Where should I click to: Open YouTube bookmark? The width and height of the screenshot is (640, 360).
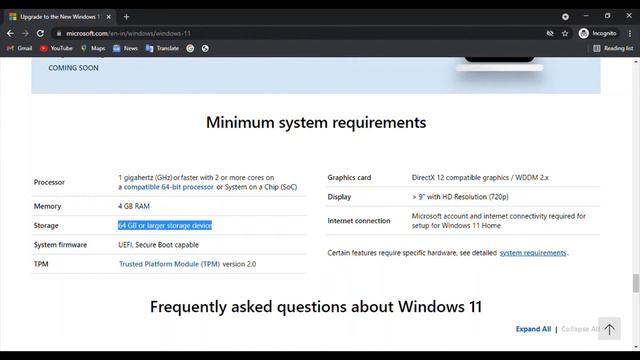56,48
